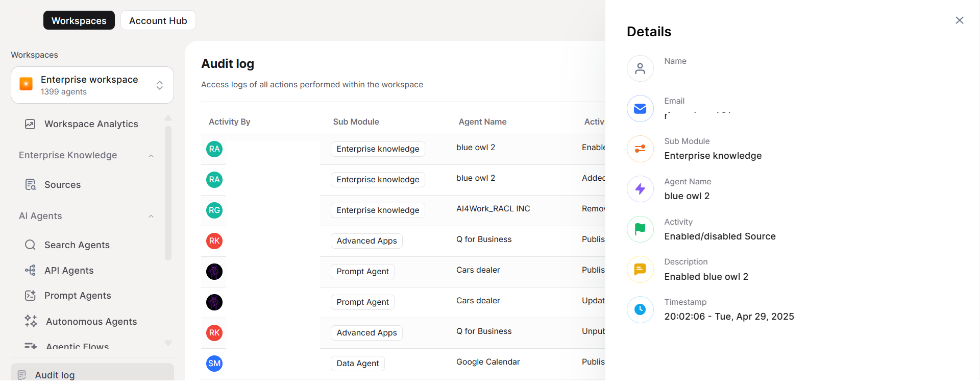Click the Autonomous Agents stars icon
This screenshot has width=980, height=385.
coord(31,321)
